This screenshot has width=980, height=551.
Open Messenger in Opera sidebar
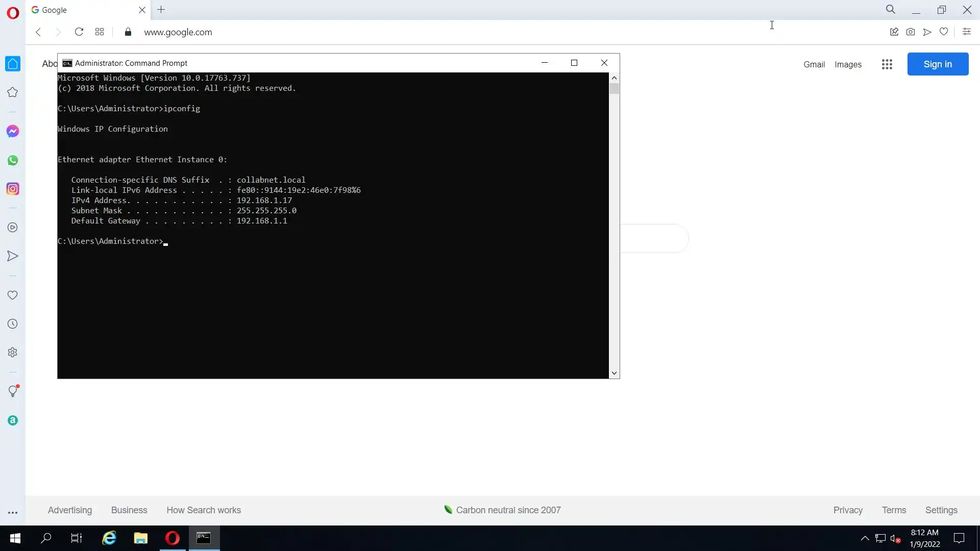(x=13, y=132)
